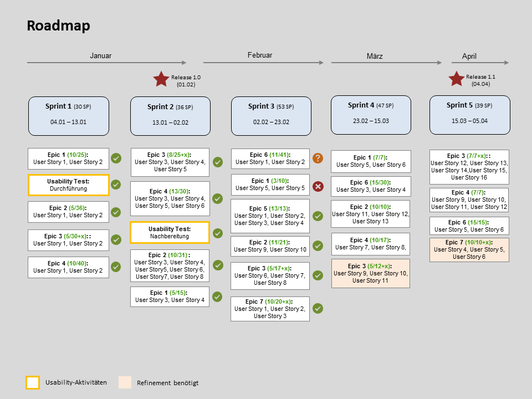Screen dimensions: 532x399
Task: Select the Epic 3 (5/12+x) refinement card
Action: coord(371,273)
